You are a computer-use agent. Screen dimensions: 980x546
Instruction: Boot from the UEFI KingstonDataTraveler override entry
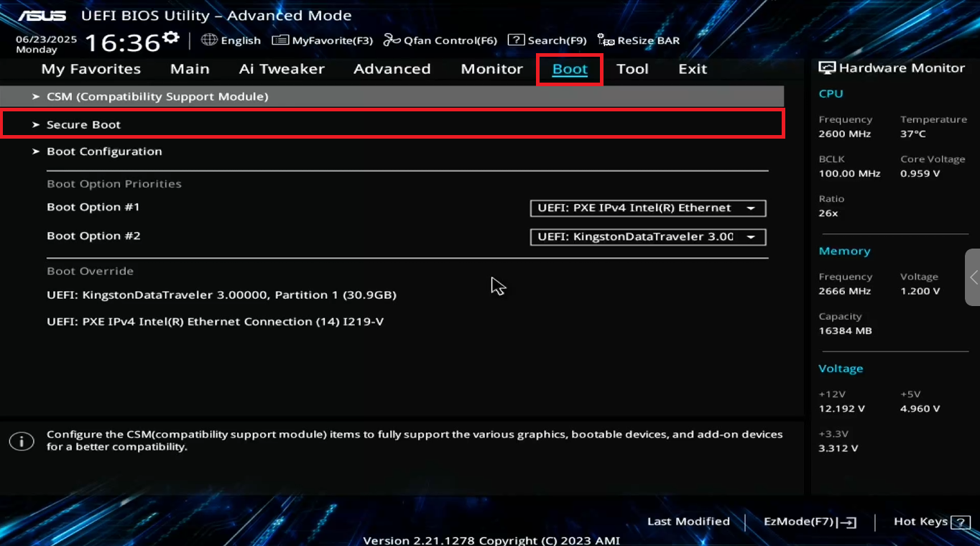pyautogui.click(x=221, y=295)
